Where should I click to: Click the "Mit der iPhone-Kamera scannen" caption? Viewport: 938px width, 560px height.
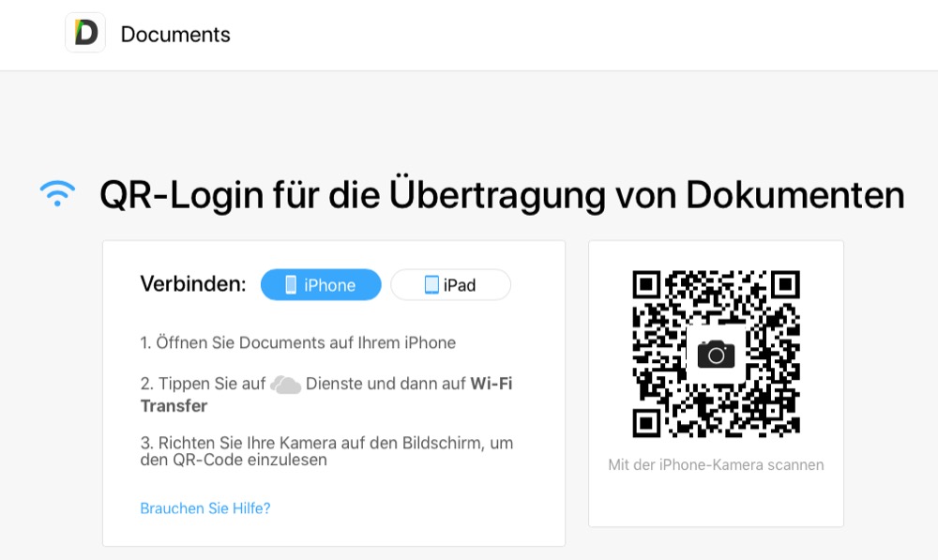(716, 464)
